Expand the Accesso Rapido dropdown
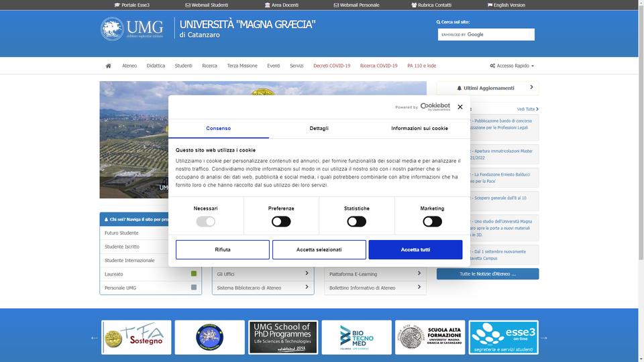The image size is (644, 362). click(x=512, y=66)
